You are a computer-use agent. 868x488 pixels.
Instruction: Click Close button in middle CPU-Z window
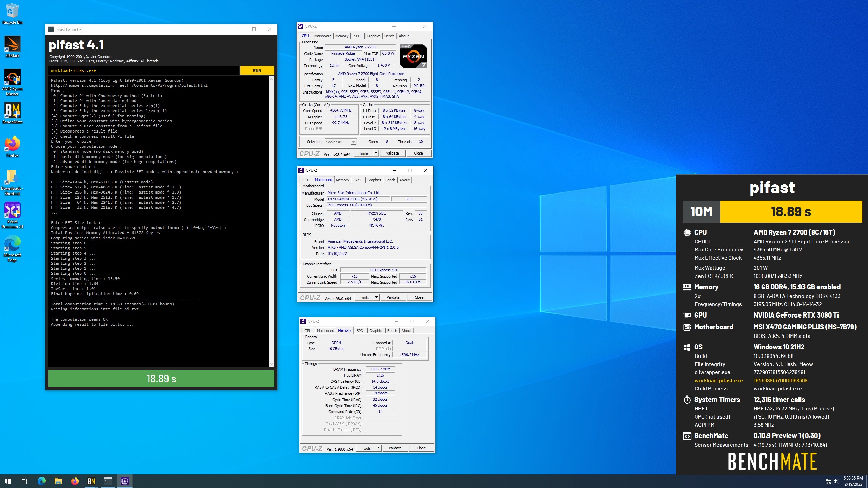pos(419,297)
